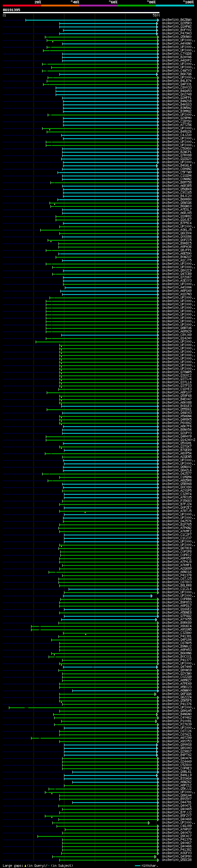
Task: Click hit label UniRef100_P47943
Action: pos(177,33)
